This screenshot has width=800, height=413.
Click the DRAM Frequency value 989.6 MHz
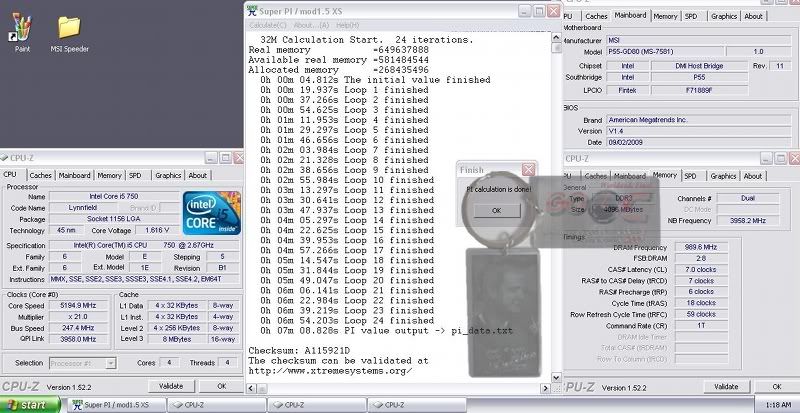[x=701, y=247]
